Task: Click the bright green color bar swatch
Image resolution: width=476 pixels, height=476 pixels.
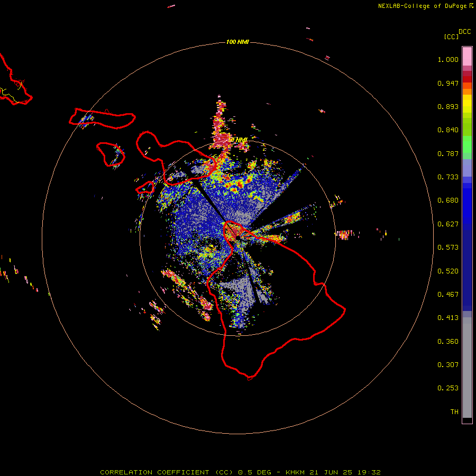Action: point(467,144)
